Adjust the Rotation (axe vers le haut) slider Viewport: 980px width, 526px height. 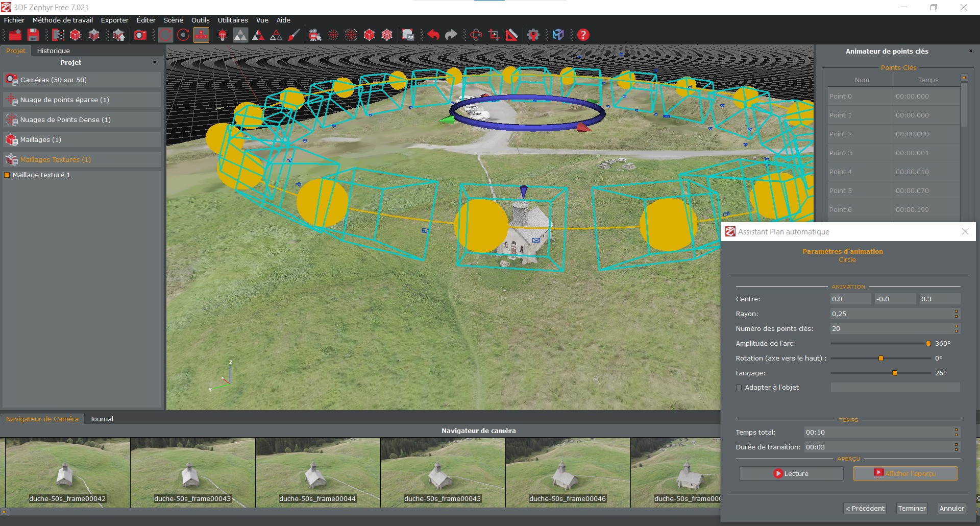(x=881, y=358)
